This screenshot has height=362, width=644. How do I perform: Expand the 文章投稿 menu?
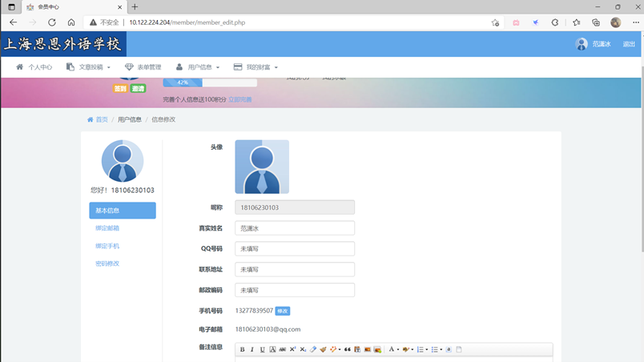[x=88, y=67]
